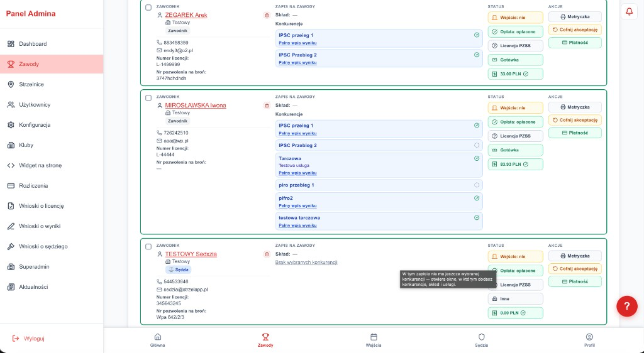Go to Główna home in bottom bar

157,340
